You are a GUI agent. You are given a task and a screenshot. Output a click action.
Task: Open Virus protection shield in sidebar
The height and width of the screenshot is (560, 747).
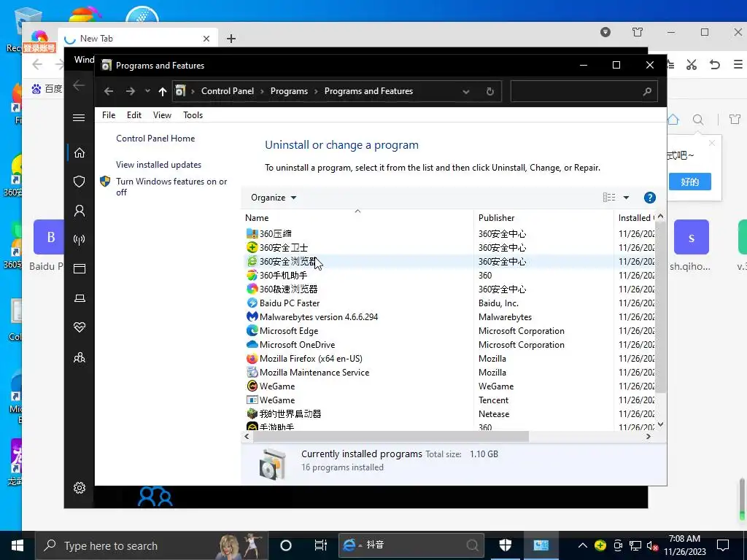(x=79, y=182)
